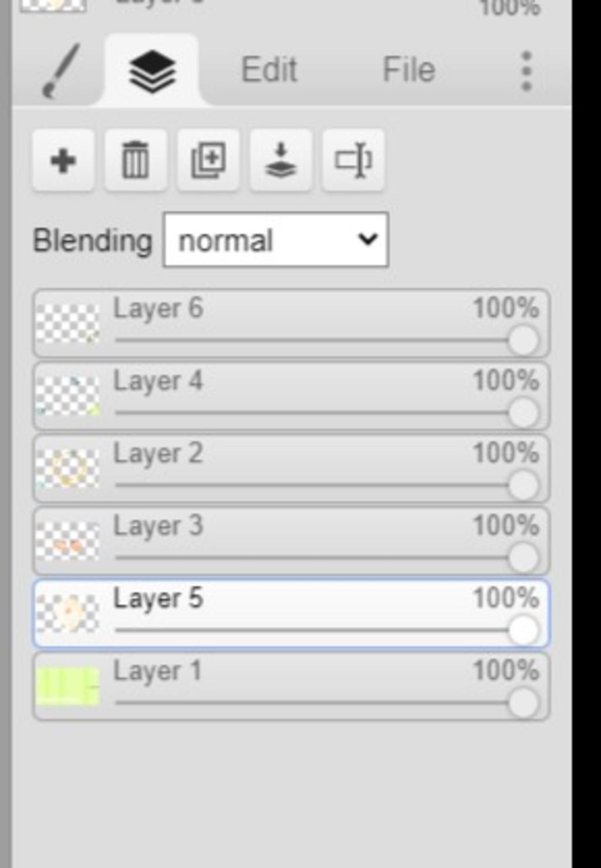Open the File tab
This screenshot has height=868, width=601.
point(408,70)
